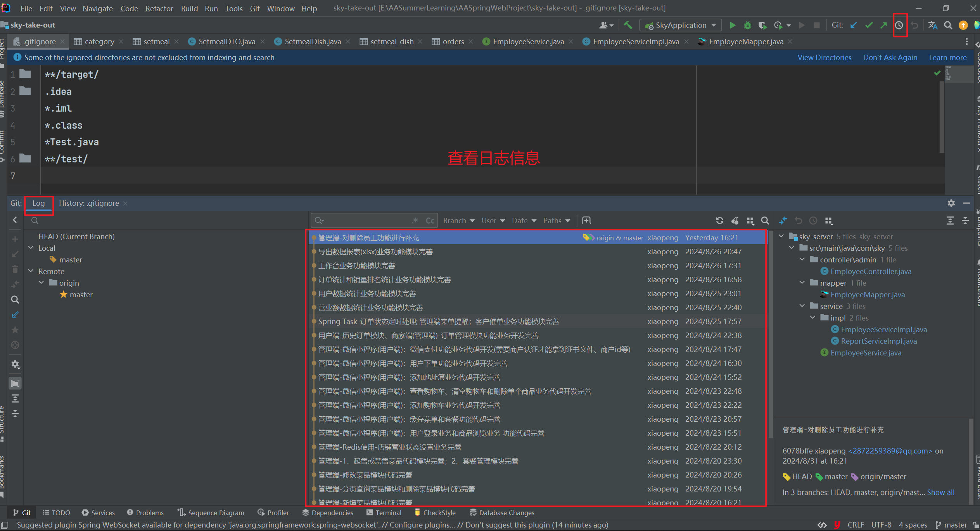Collapse the Remote branches node
980x531 pixels.
(x=31, y=271)
